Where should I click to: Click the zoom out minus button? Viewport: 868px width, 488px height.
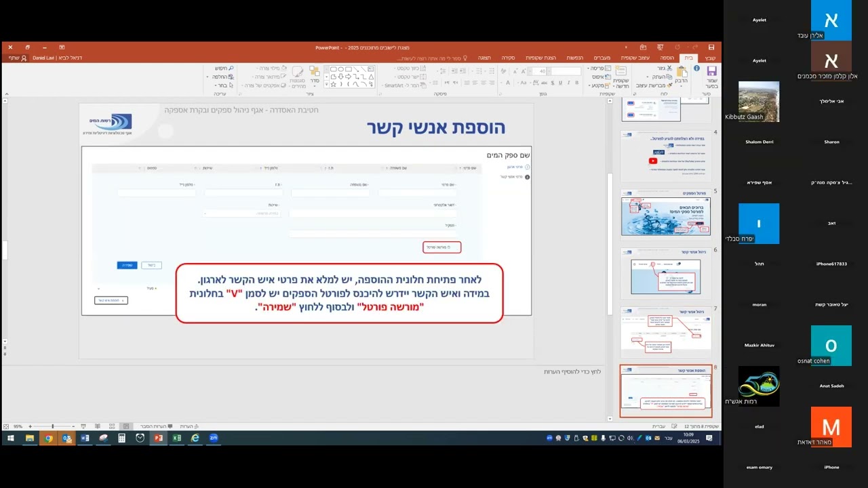click(73, 426)
